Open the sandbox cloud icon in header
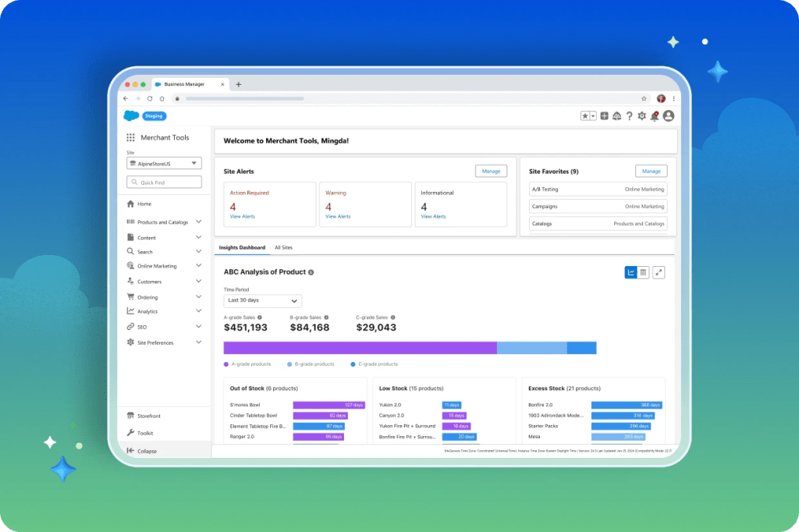The image size is (799, 532). click(x=616, y=116)
